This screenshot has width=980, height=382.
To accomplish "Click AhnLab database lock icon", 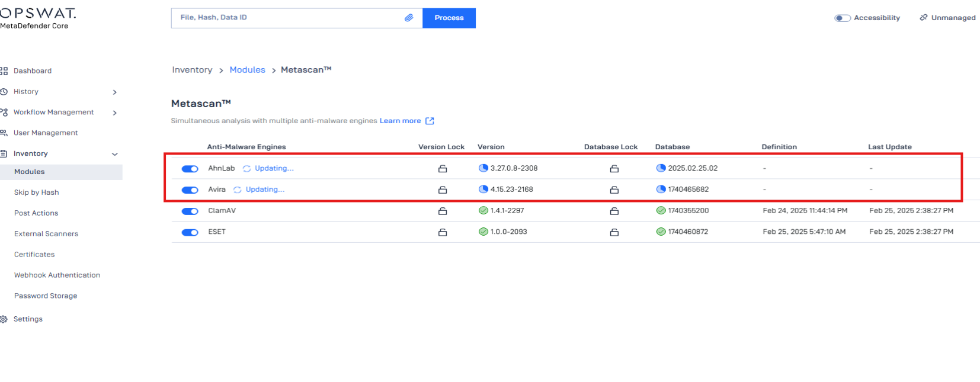I will [614, 169].
